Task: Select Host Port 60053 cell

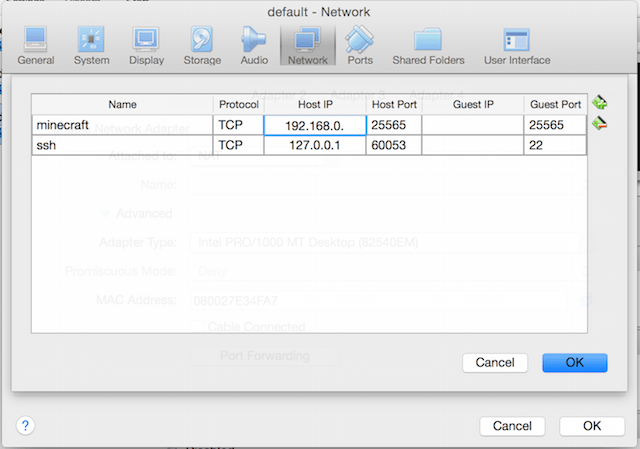Action: pyautogui.click(x=394, y=145)
